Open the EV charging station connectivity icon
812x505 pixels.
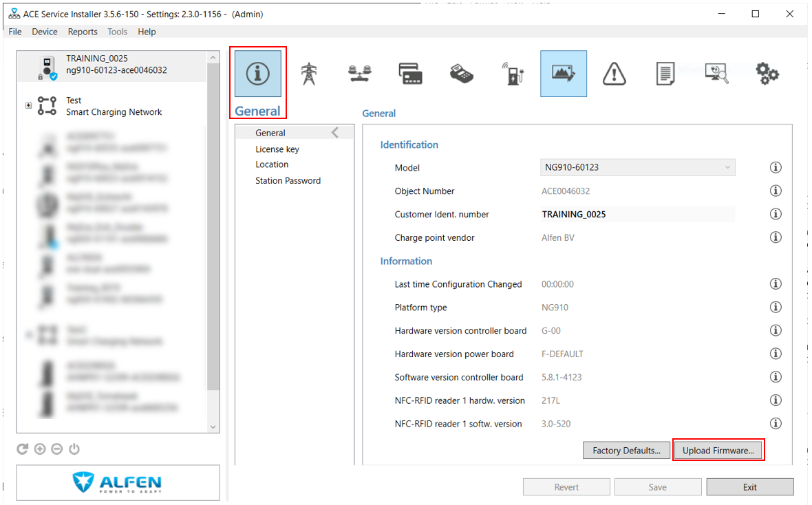point(513,74)
